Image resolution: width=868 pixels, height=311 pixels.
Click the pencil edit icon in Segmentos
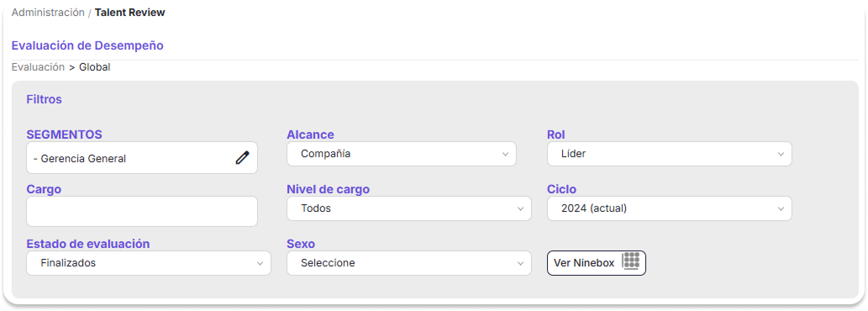coord(242,158)
